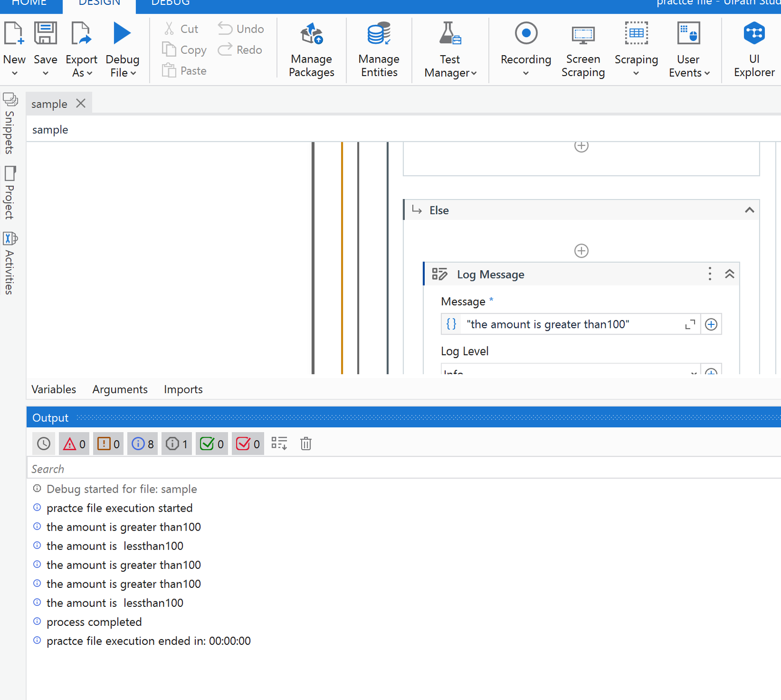
Task: Open the Manage Packages tool
Action: 311,49
